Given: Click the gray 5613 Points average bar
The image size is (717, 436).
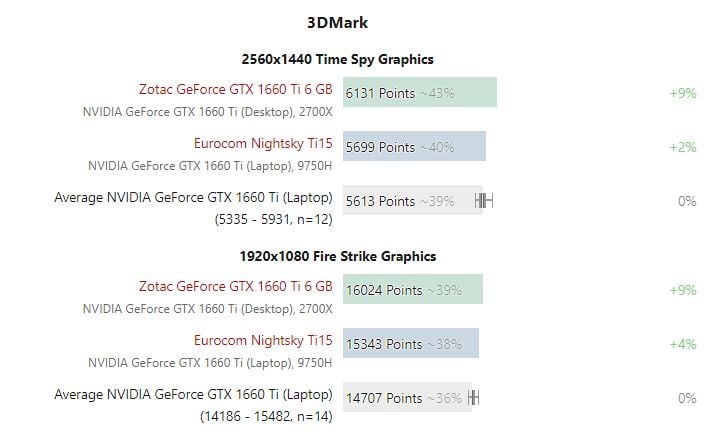Looking at the screenshot, I should point(413,200).
